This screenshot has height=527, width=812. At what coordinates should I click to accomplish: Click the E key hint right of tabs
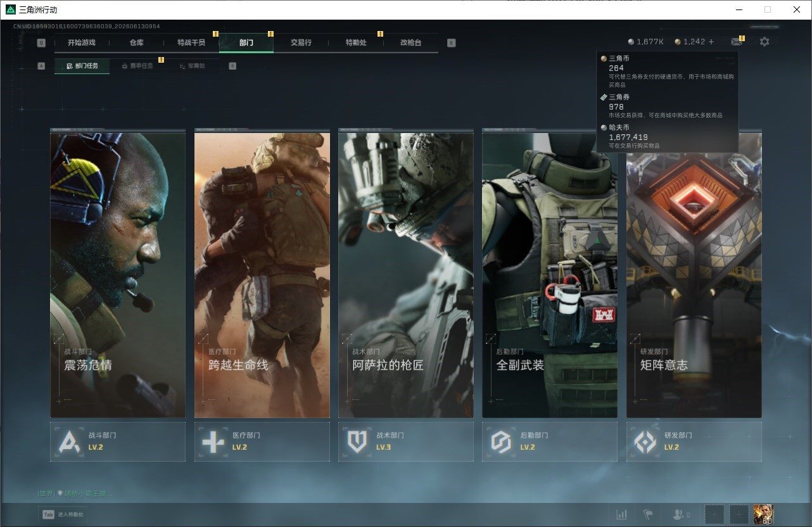pos(451,43)
